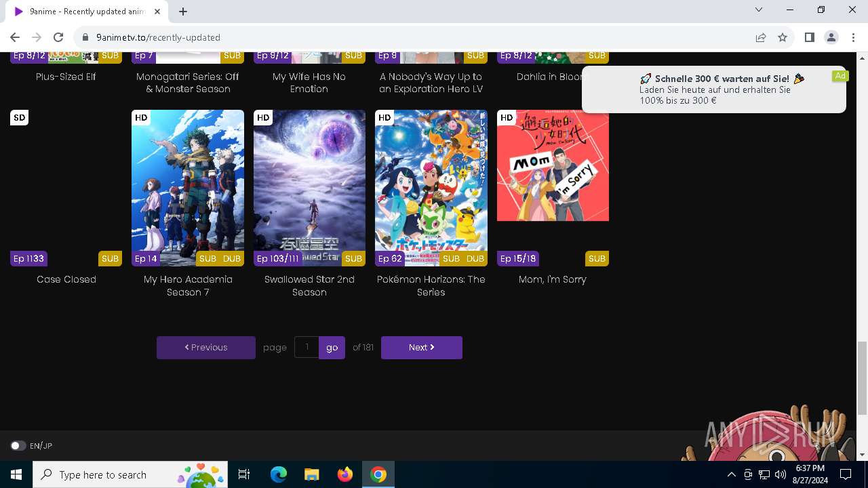Image resolution: width=868 pixels, height=488 pixels.
Task: Open My Hero Academia Season 7 title link
Action: [x=188, y=285]
